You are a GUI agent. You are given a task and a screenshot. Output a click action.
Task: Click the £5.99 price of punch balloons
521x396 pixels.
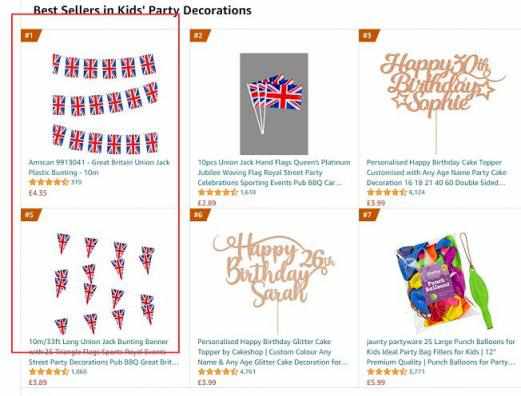[x=376, y=382]
